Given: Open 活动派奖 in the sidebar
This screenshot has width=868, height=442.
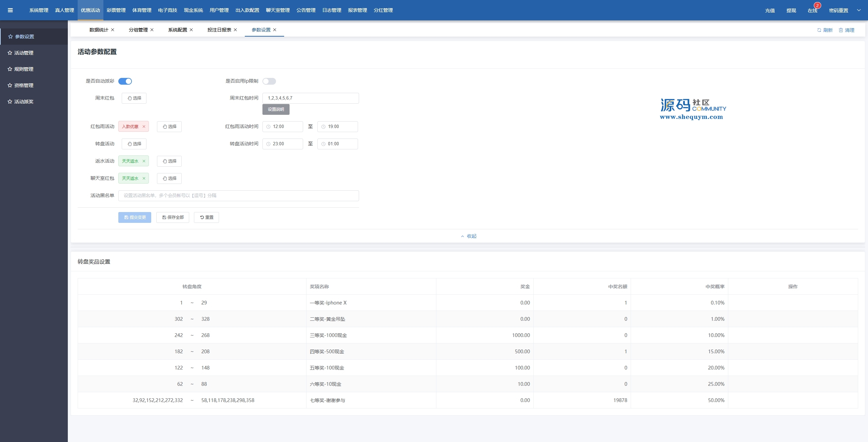Looking at the screenshot, I should click(x=24, y=102).
